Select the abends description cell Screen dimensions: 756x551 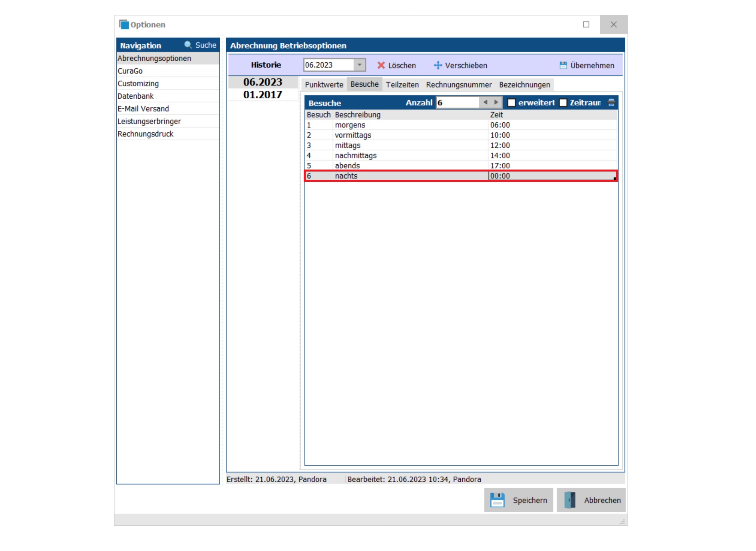(x=411, y=166)
